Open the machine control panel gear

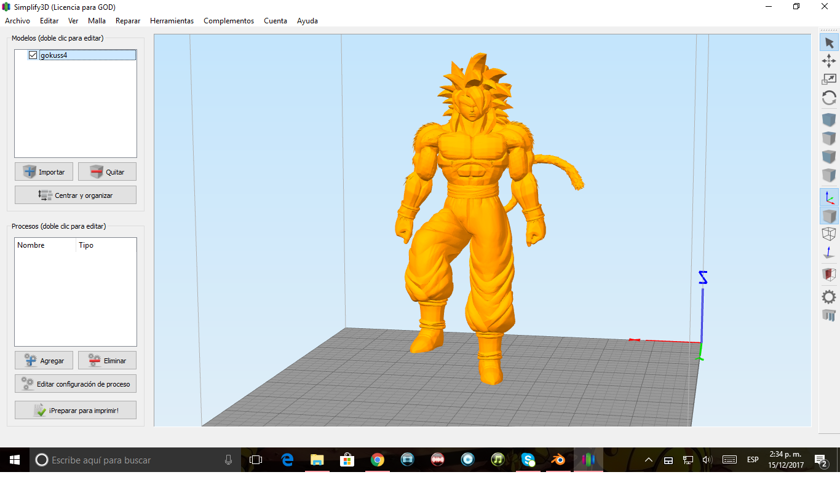click(829, 297)
